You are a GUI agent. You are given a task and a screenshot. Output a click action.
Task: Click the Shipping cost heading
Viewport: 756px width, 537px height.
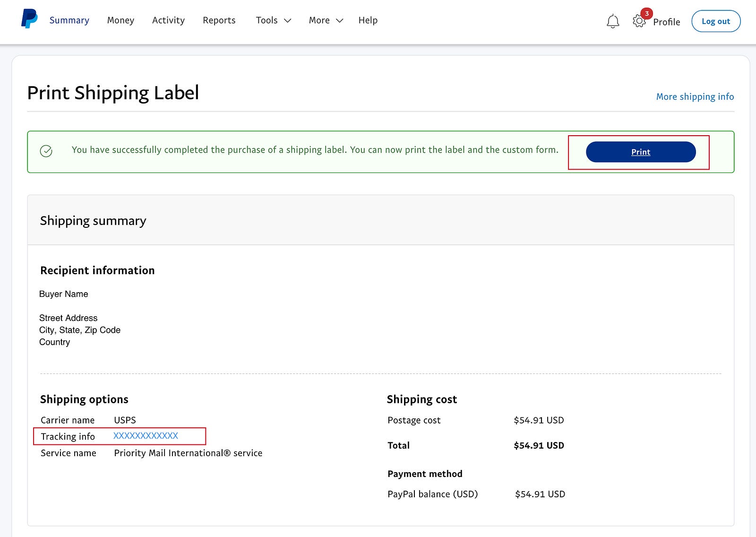coord(422,399)
